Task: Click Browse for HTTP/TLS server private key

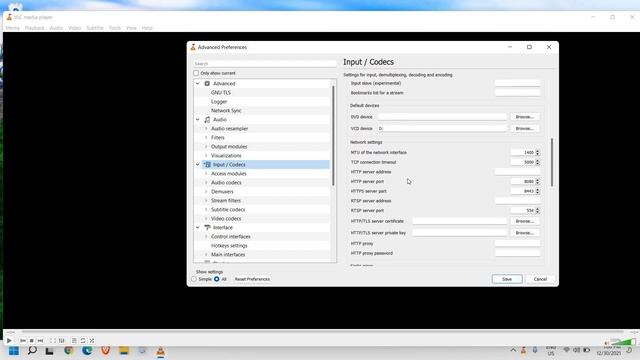Action: click(524, 233)
